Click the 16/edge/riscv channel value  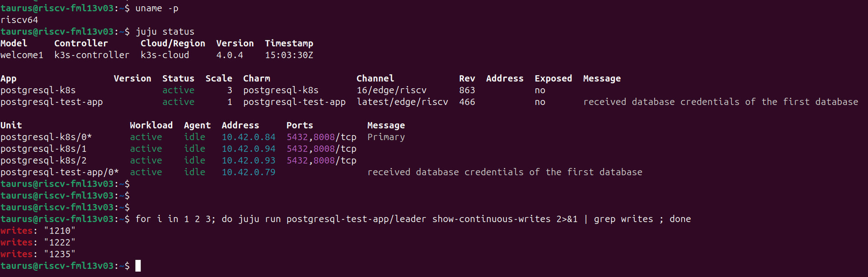pos(391,91)
